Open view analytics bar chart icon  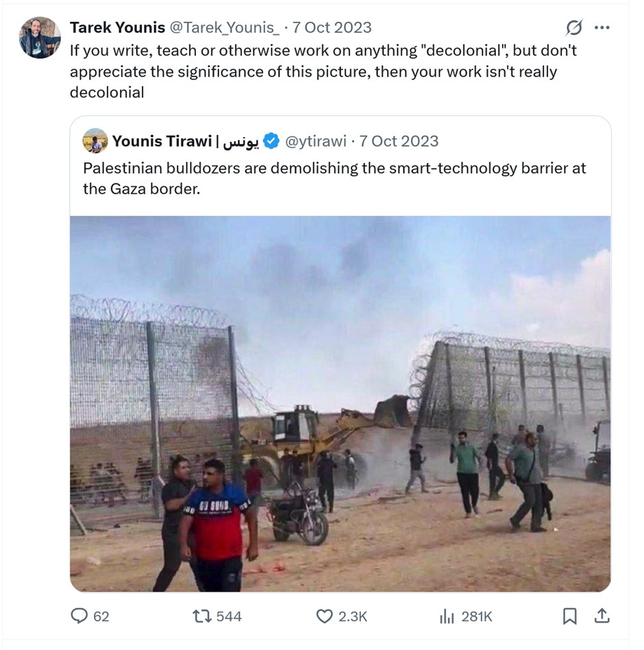click(447, 616)
